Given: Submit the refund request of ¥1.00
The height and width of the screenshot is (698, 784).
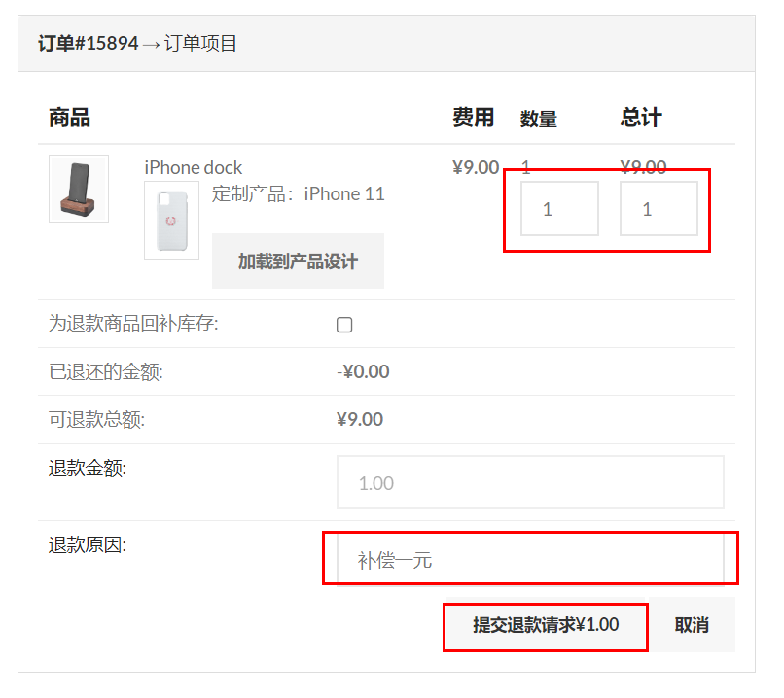Looking at the screenshot, I should pyautogui.click(x=546, y=624).
